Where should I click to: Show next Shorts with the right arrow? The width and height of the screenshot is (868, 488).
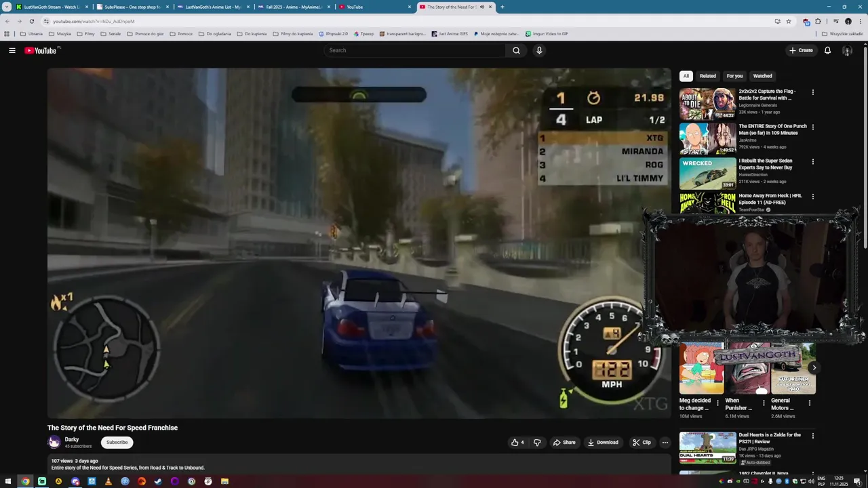(814, 368)
